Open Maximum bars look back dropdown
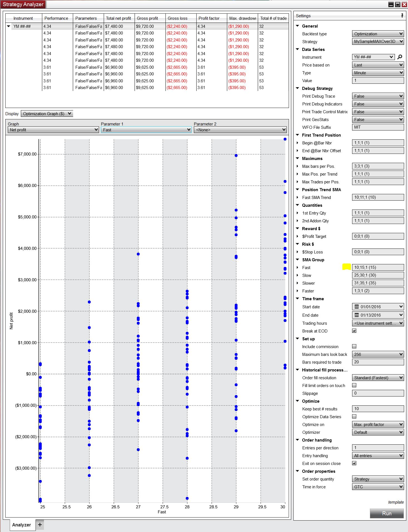408x532 pixels. point(378,354)
